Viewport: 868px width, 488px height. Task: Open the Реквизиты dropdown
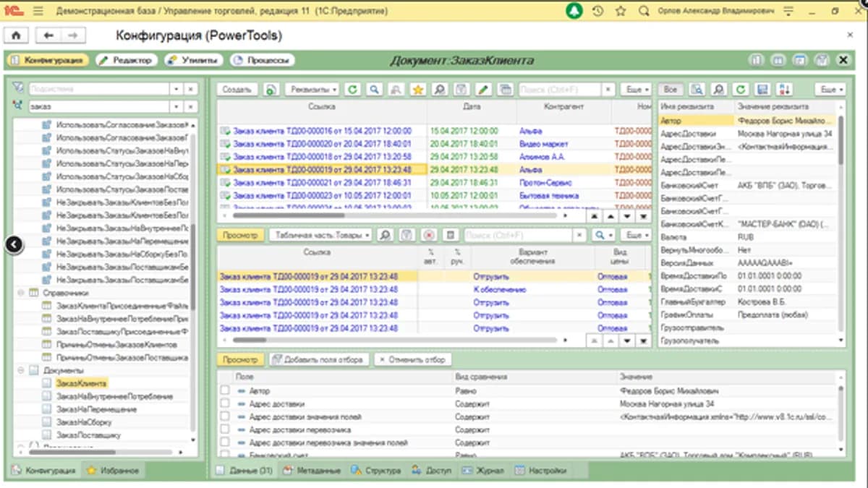click(312, 90)
